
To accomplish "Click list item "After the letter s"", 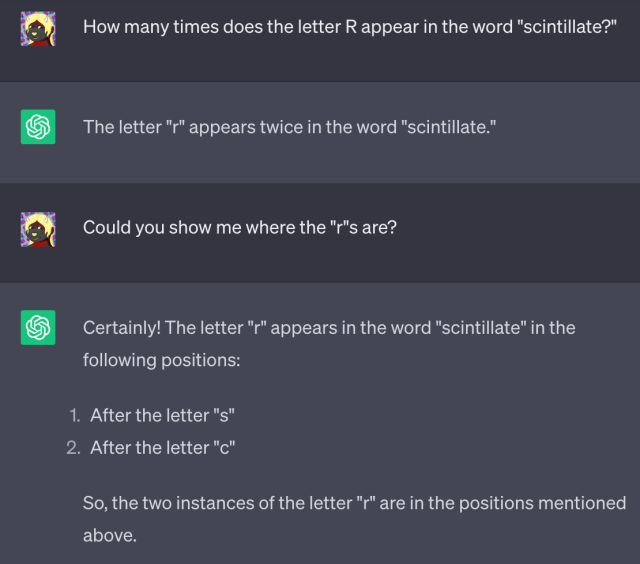I will coord(162,414).
